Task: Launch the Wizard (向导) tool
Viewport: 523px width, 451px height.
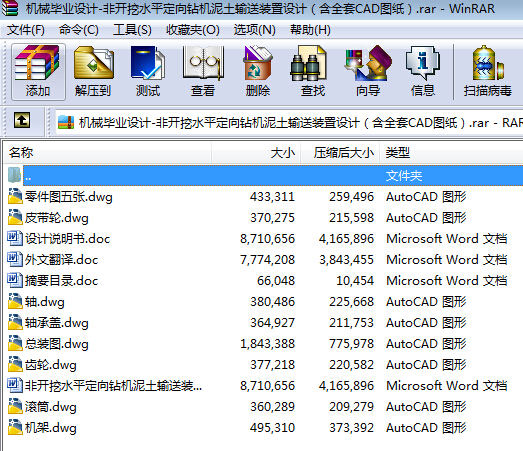Action: click(368, 72)
